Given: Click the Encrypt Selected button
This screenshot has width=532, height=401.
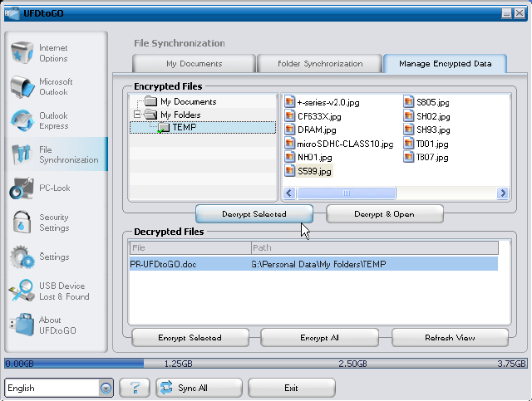Looking at the screenshot, I should 190,338.
